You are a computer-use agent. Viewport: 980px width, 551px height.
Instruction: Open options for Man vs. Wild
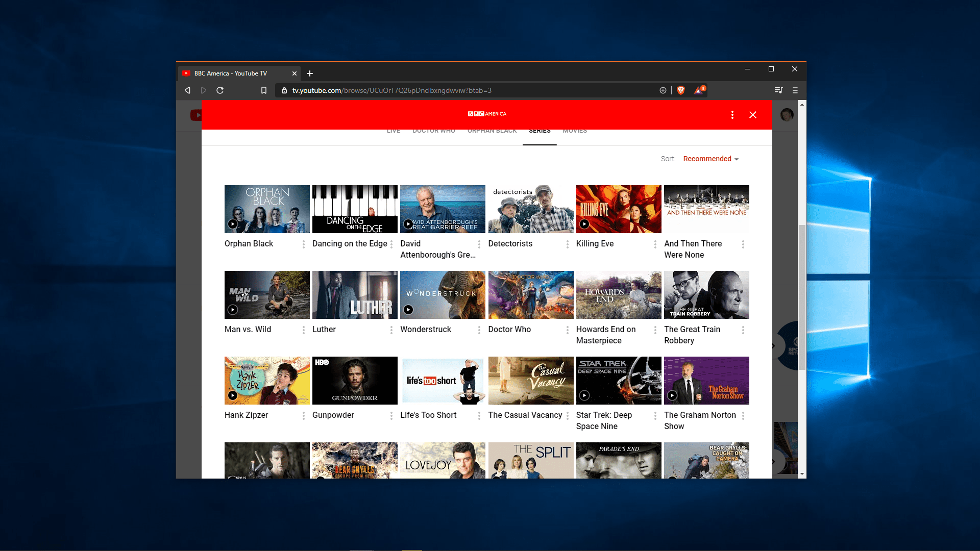[304, 330]
